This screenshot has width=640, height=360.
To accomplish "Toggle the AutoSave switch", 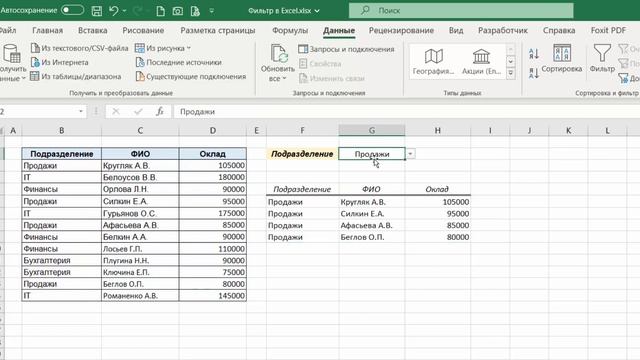I will (x=72, y=10).
